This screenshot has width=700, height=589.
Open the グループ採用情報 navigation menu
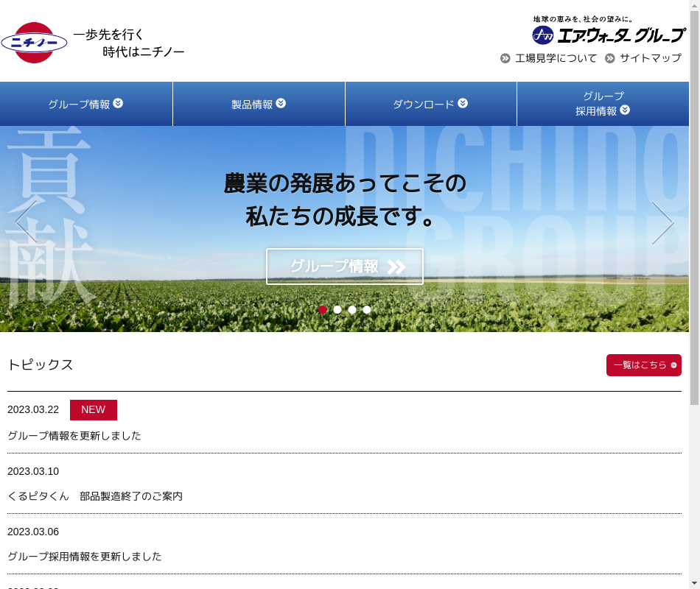tap(603, 104)
